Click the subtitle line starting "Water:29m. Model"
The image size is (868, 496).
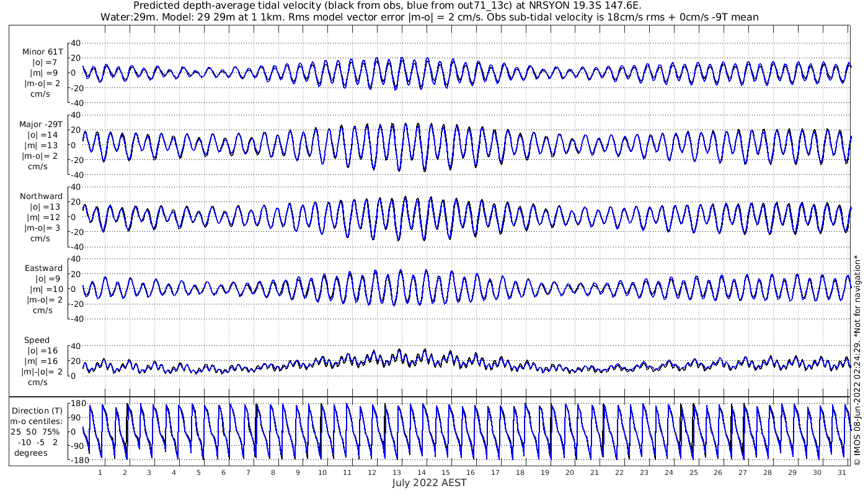(x=429, y=17)
